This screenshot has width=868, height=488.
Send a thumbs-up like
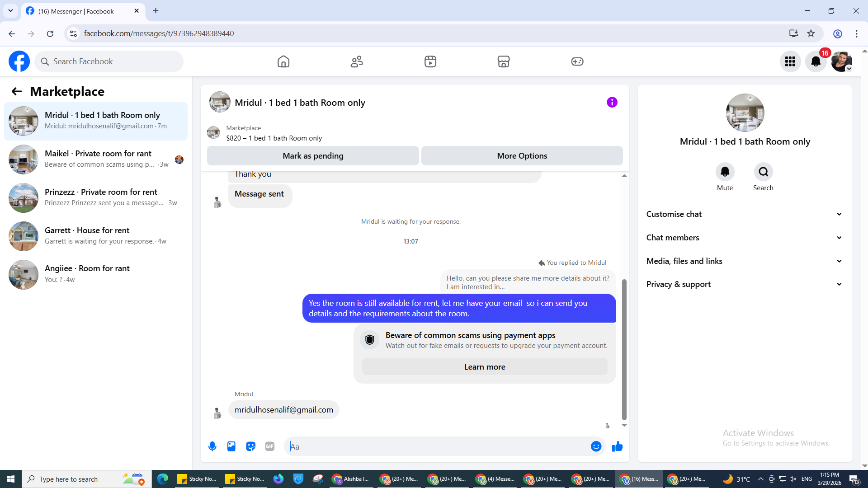point(618,446)
